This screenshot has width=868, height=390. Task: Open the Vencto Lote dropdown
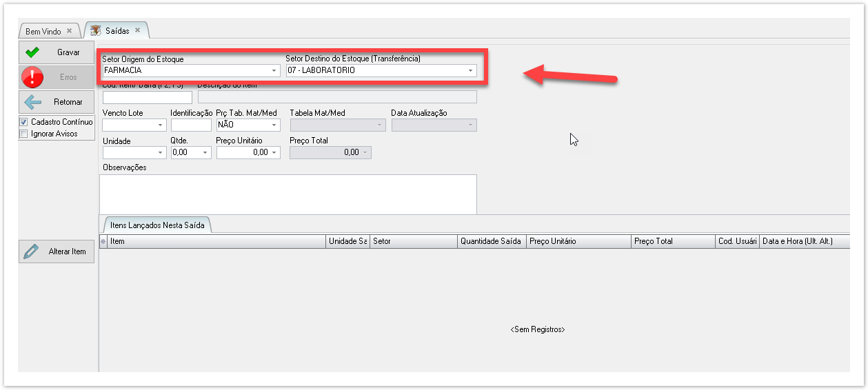[x=161, y=125]
